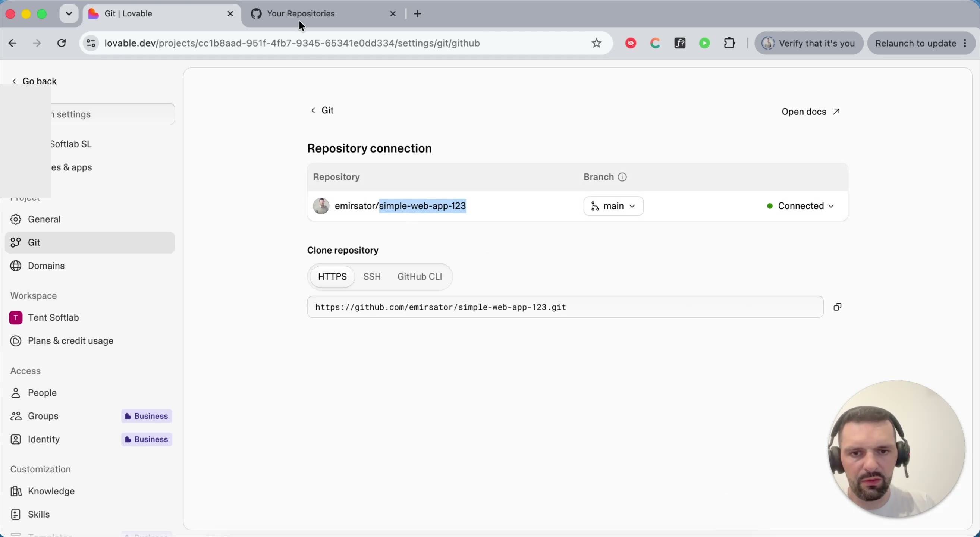Go back to Git settings overview
The width and height of the screenshot is (980, 537).
click(x=322, y=110)
